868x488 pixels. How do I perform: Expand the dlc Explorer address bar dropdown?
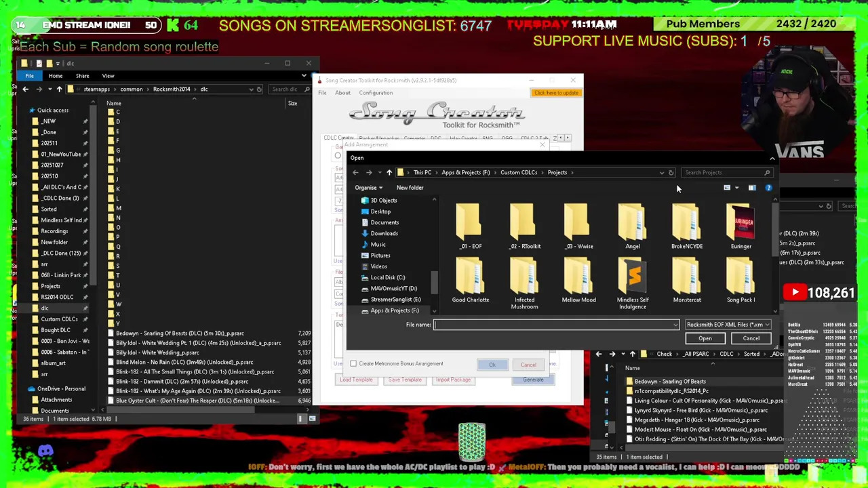point(251,89)
